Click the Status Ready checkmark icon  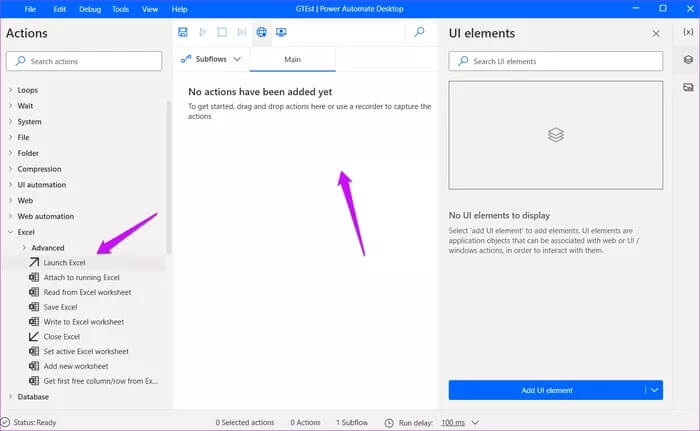click(x=5, y=422)
